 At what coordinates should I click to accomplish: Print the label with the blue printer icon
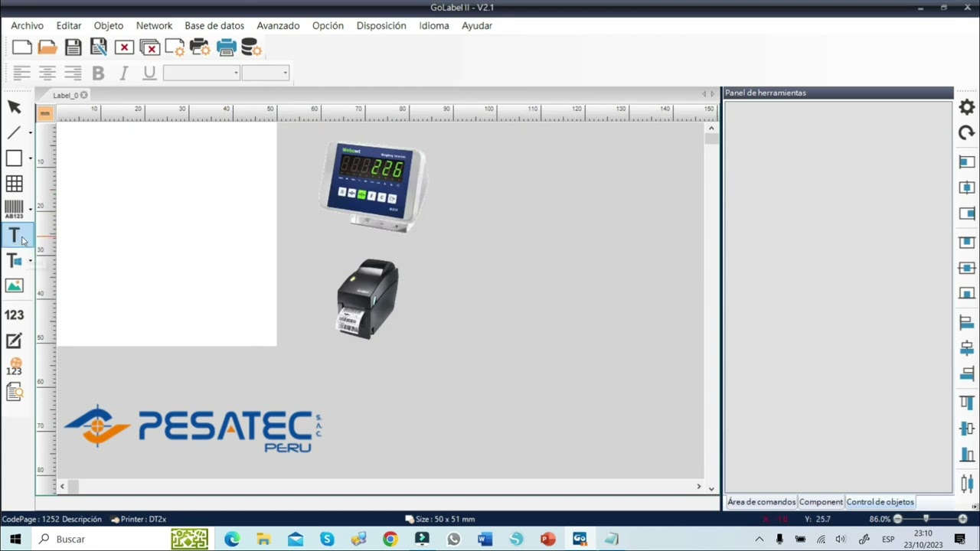[226, 47]
